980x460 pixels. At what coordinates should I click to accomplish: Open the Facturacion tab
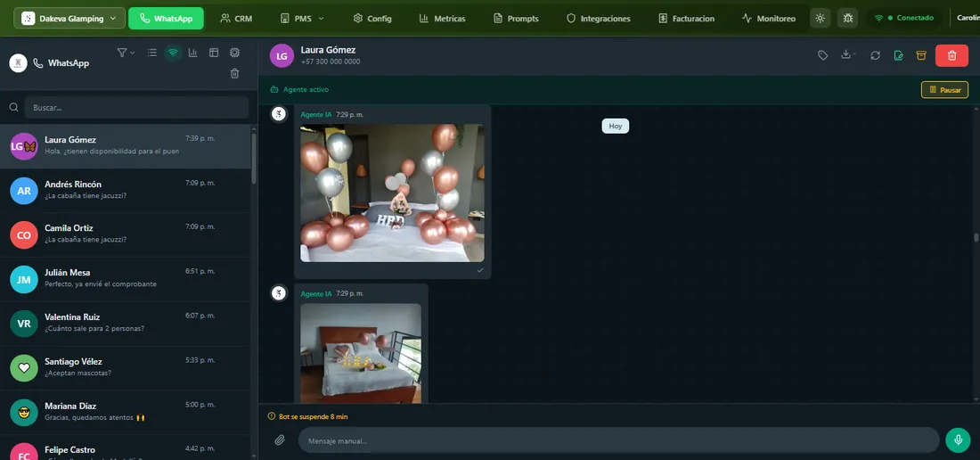click(686, 19)
